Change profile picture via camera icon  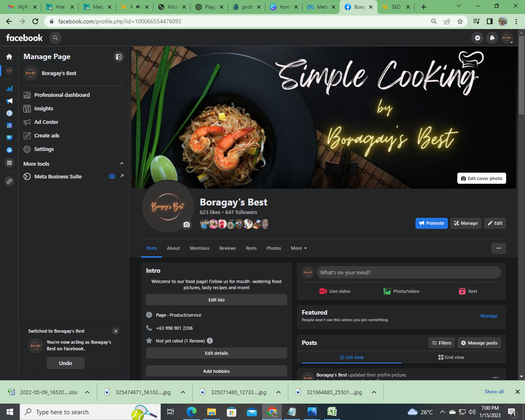pos(187,224)
